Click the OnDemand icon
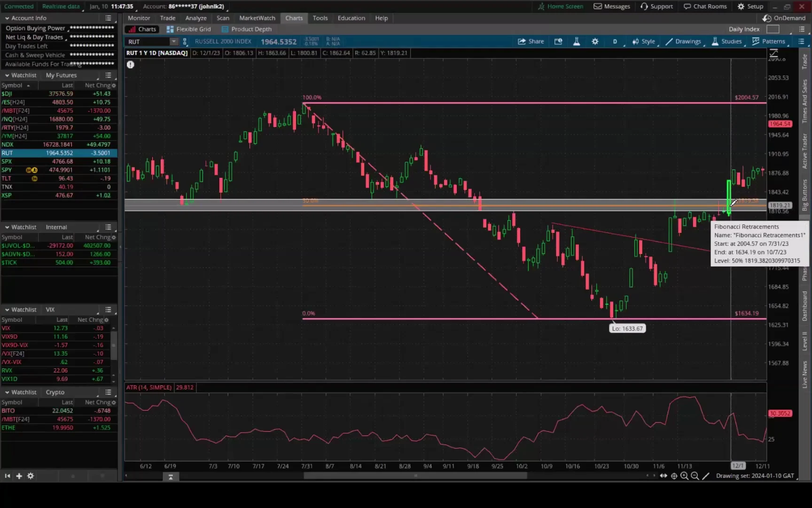Screen dimensions: 812x508 (x=767, y=18)
